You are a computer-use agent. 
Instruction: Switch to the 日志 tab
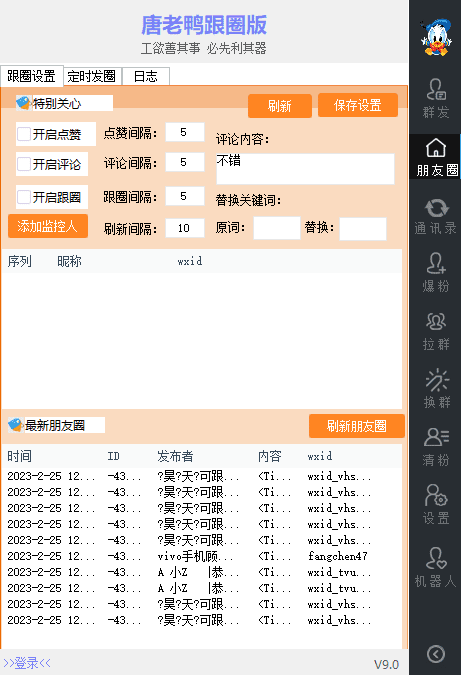point(145,76)
